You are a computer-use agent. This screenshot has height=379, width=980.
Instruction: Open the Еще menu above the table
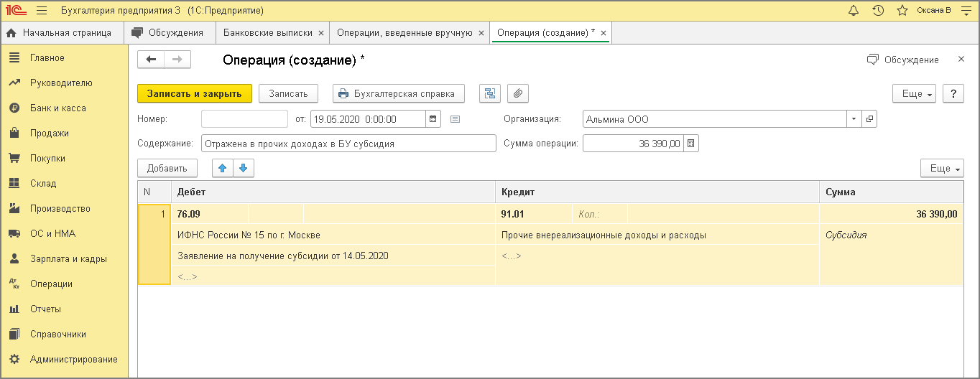click(x=942, y=168)
